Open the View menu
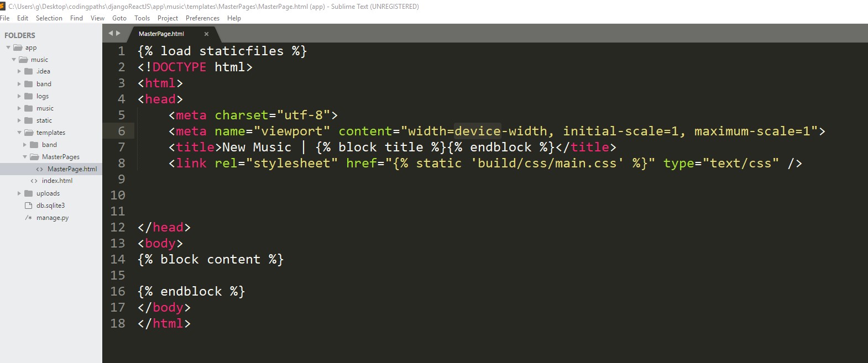Image resolution: width=868 pixels, height=363 pixels. [x=97, y=18]
